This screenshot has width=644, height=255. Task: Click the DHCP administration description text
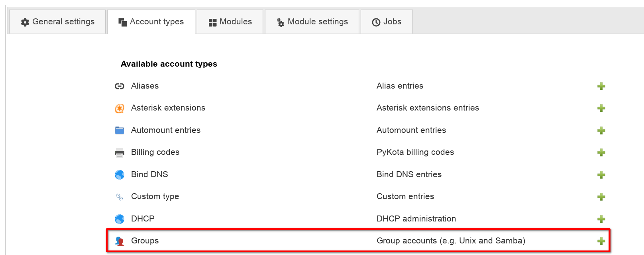click(416, 219)
